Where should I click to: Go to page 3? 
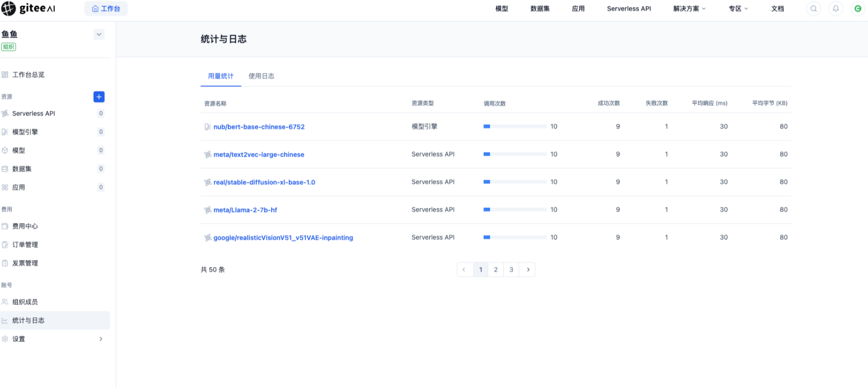click(511, 269)
